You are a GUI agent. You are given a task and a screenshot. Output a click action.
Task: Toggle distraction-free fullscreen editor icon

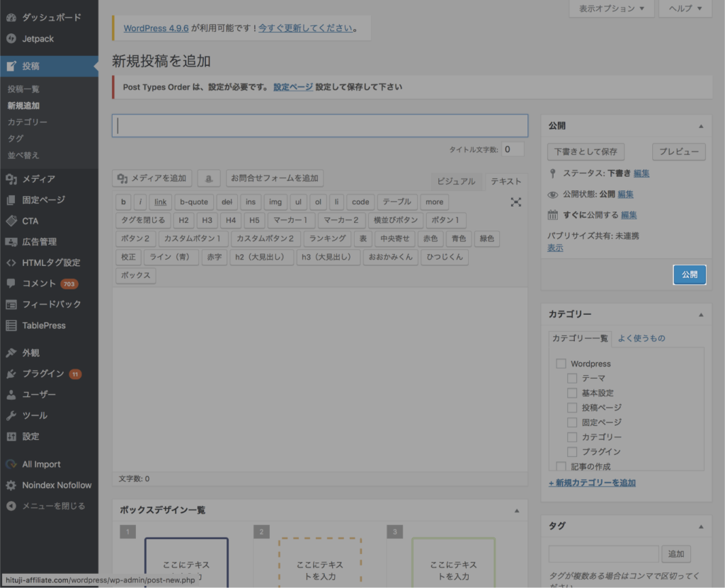(x=515, y=202)
